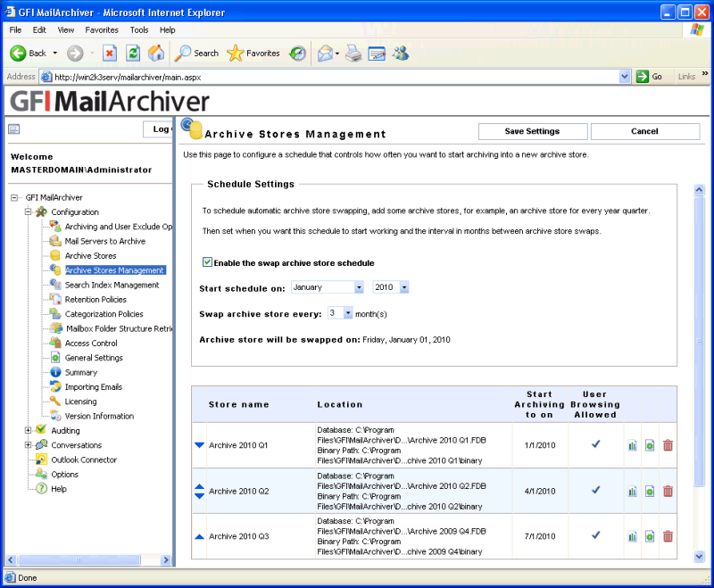Click the Mail envelope toolbar icon
The width and height of the screenshot is (714, 588).
(325, 54)
